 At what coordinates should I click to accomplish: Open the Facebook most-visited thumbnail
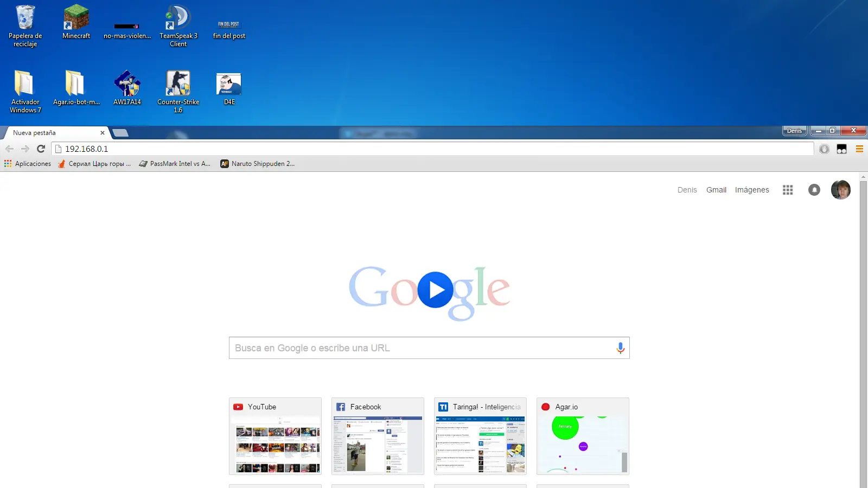point(378,436)
